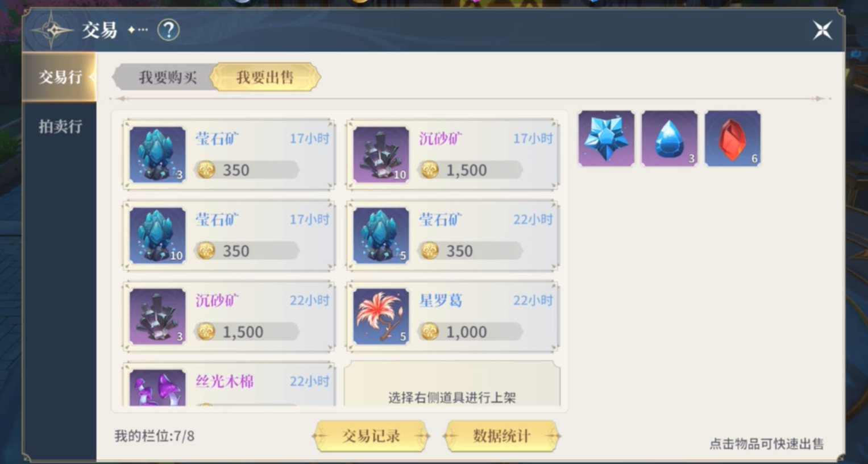The width and height of the screenshot is (868, 464).
Task: Click the empty slot 选择右侧道具进行上架
Action: coord(452,384)
